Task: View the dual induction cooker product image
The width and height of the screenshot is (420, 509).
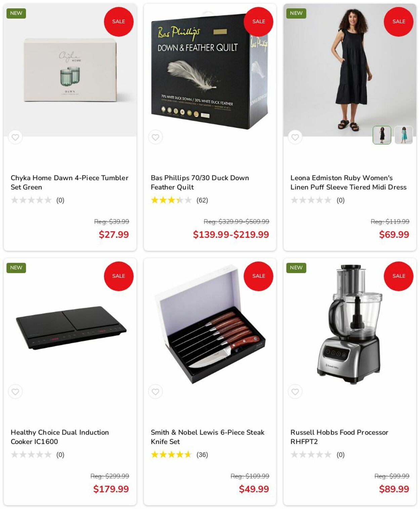Action: 71,328
